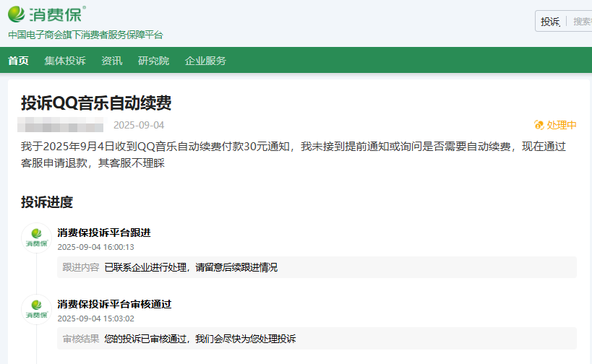Screen dimensions: 592x364
Task: Switch to the 研究院 navigation item
Action: point(153,61)
